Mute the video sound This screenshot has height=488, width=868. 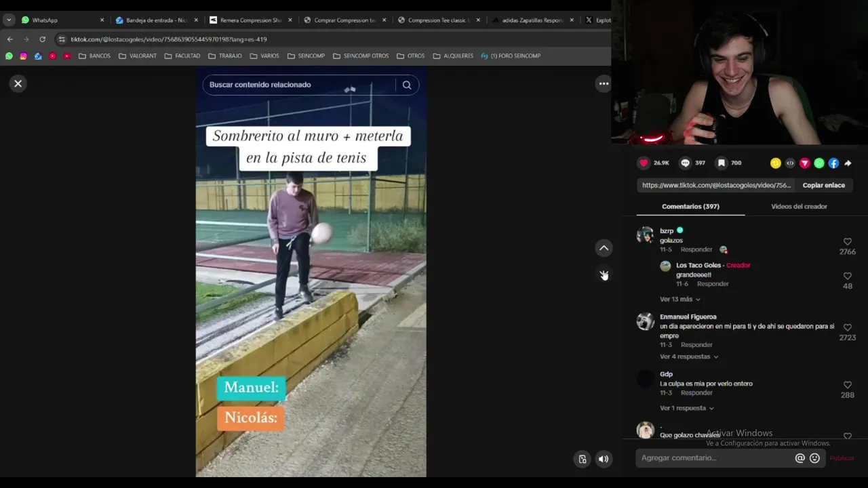[604, 459]
